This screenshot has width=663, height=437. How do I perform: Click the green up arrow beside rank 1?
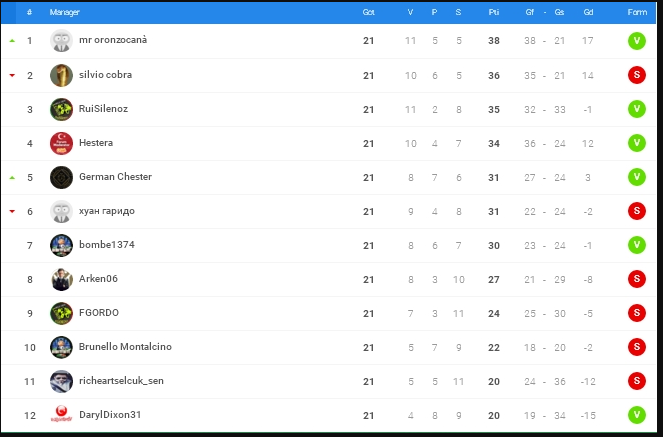pos(12,41)
